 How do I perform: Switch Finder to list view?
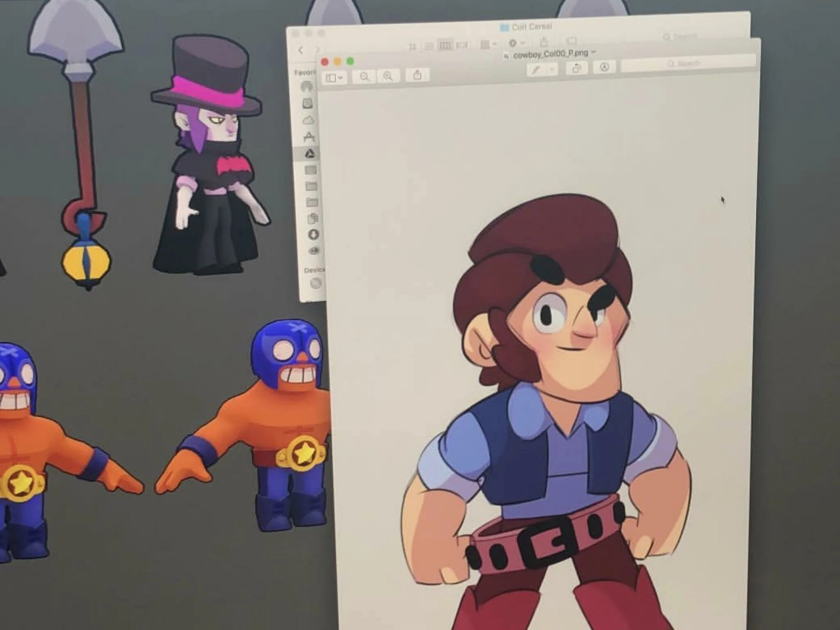tap(429, 46)
